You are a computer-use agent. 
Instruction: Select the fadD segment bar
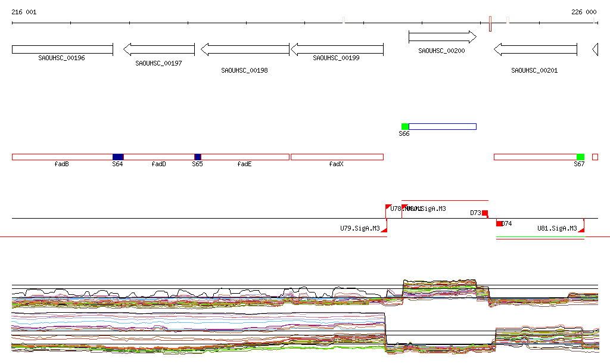coord(158,157)
